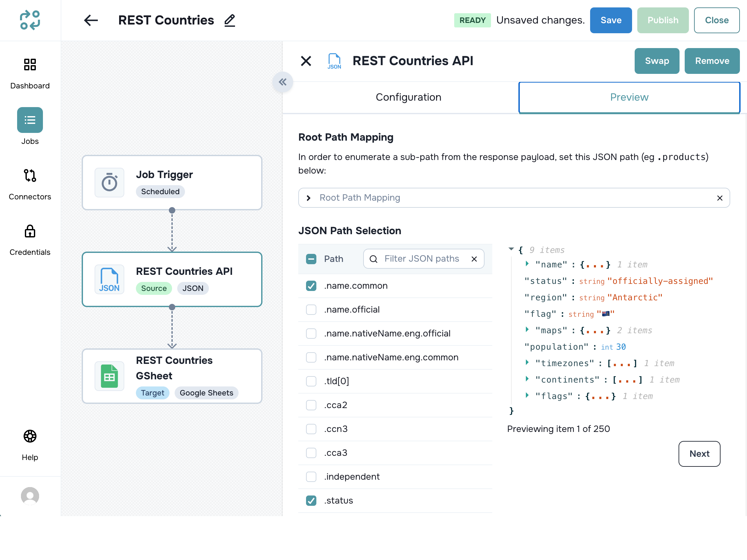This screenshot has height=560, width=747.
Task: Click the Source tag
Action: 154,288
